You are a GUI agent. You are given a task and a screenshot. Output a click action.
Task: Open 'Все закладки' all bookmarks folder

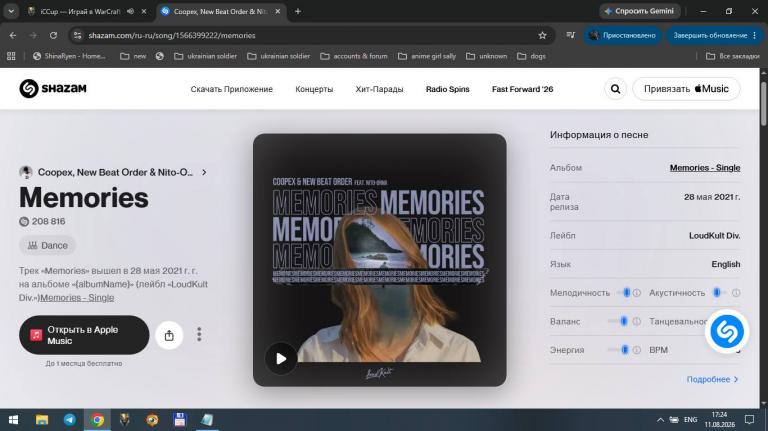(733, 56)
